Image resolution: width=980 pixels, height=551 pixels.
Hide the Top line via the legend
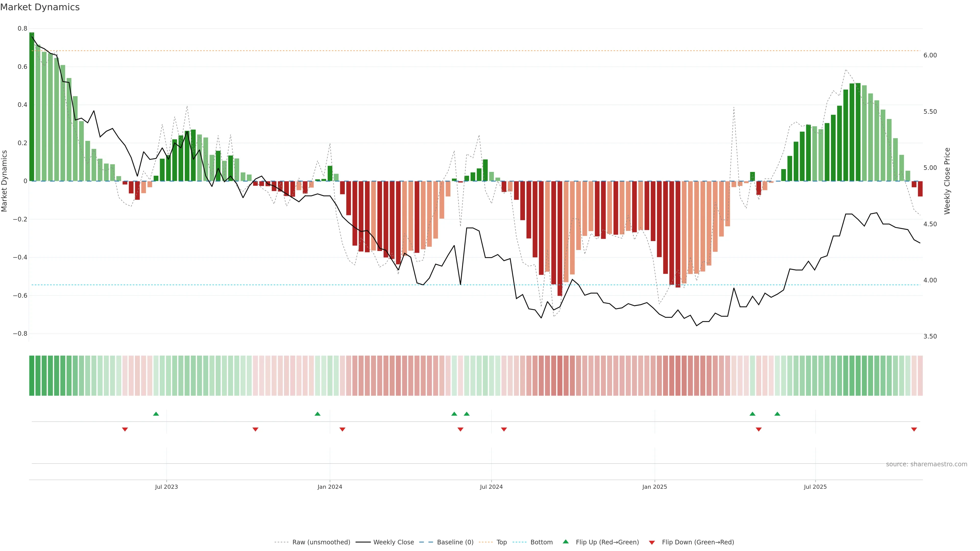[x=501, y=542]
